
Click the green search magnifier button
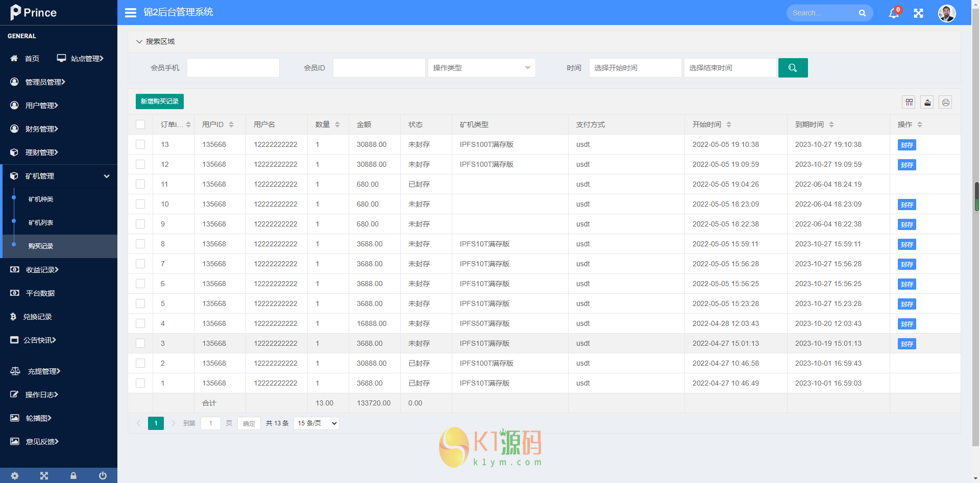coord(793,68)
